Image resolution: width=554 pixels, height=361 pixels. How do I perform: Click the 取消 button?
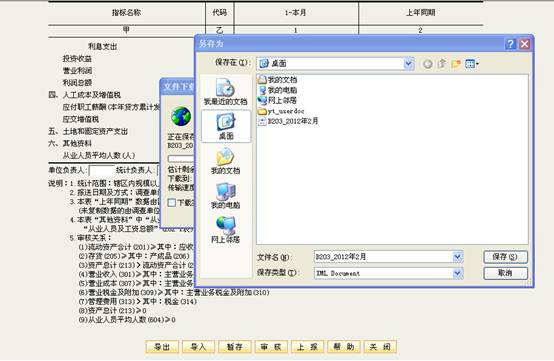tap(506, 273)
